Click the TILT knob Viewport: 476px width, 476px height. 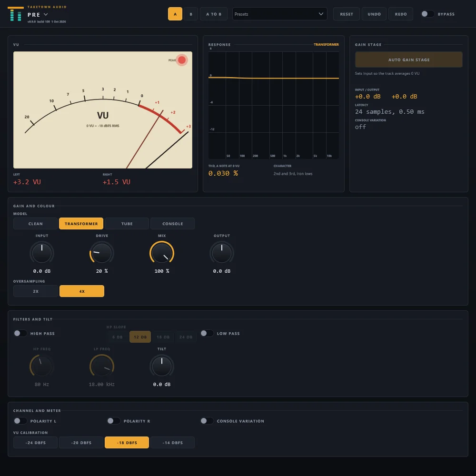point(162,366)
